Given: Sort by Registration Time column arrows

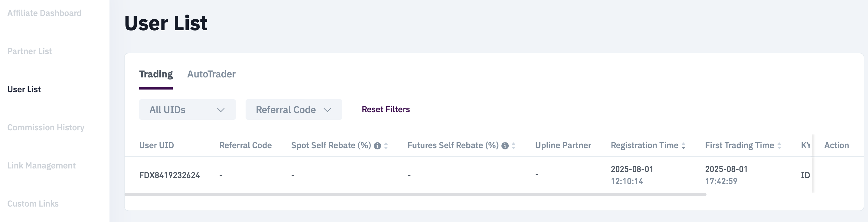Looking at the screenshot, I should (x=683, y=146).
